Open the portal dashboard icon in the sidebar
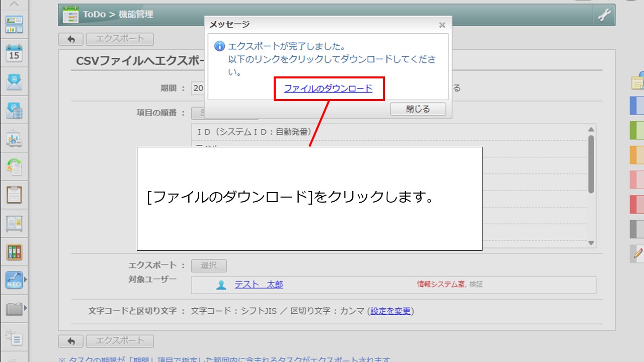 (14, 25)
